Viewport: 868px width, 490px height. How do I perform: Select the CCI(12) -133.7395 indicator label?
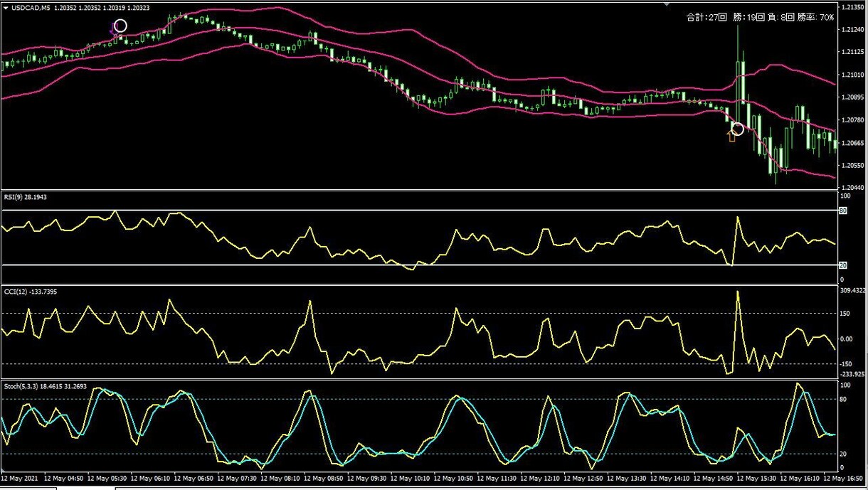[30, 292]
